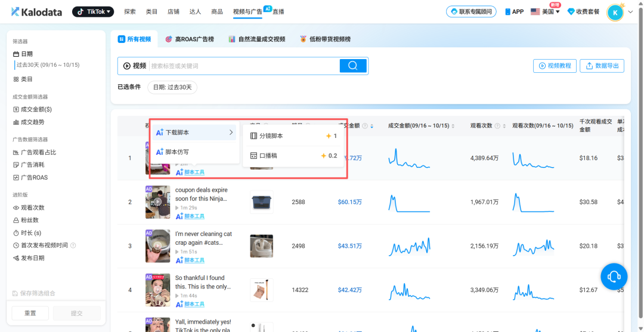
Task: Open the 直播 menu
Action: coord(278,12)
